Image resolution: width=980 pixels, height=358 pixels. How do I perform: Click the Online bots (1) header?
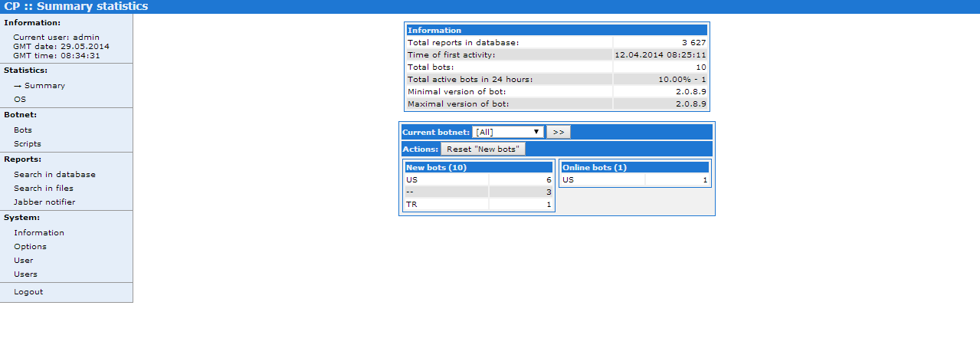[635, 167]
